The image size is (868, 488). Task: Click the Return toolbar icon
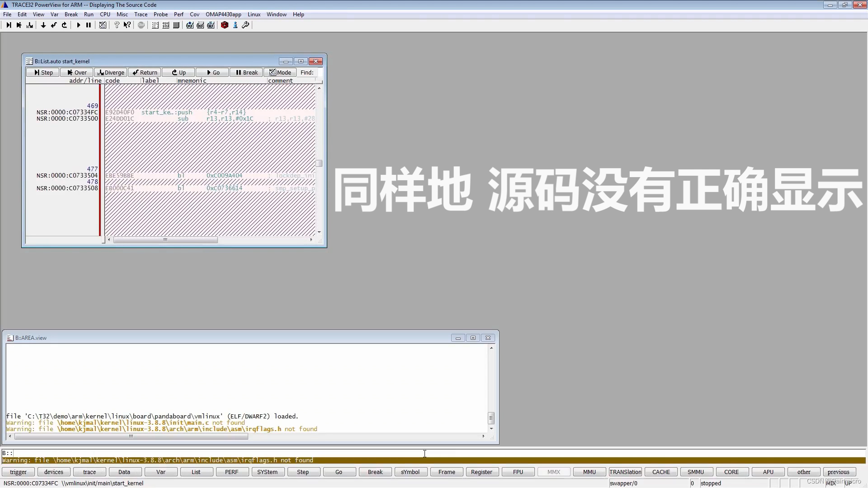[x=54, y=25]
